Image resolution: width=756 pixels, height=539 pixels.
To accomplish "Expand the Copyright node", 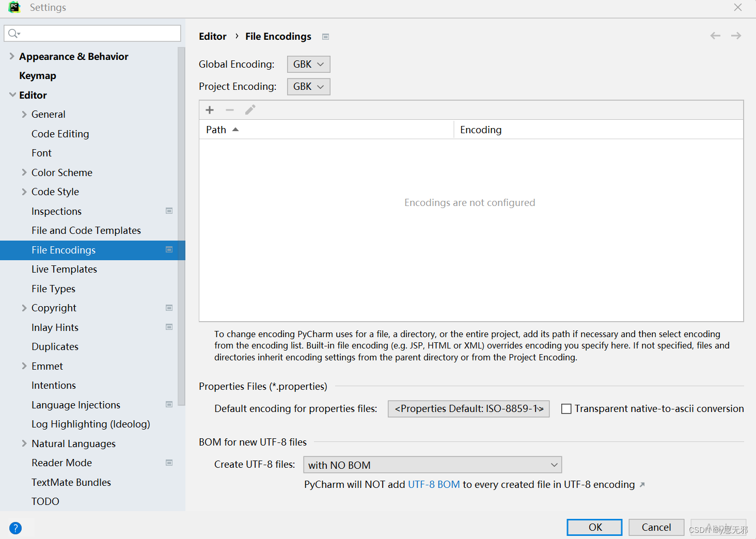I will [x=24, y=308].
